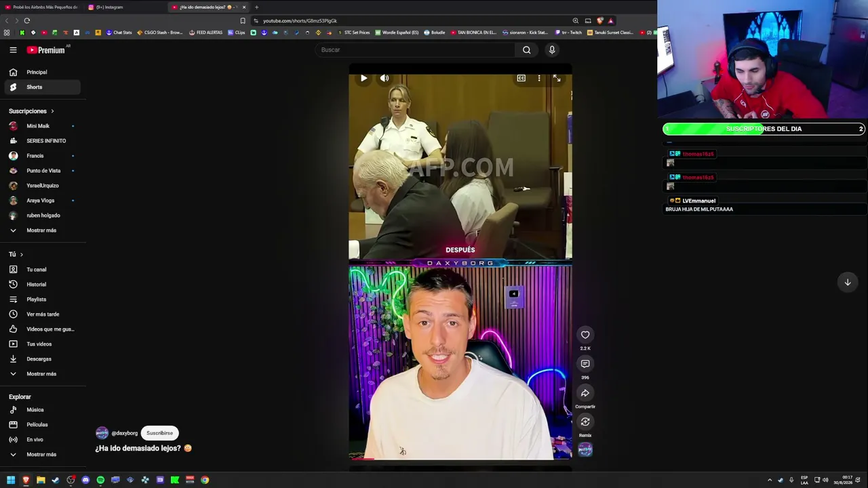Screen dimensions: 868x488
Task: Seek on the Short's red progress bar
Action: pyautogui.click(x=460, y=459)
